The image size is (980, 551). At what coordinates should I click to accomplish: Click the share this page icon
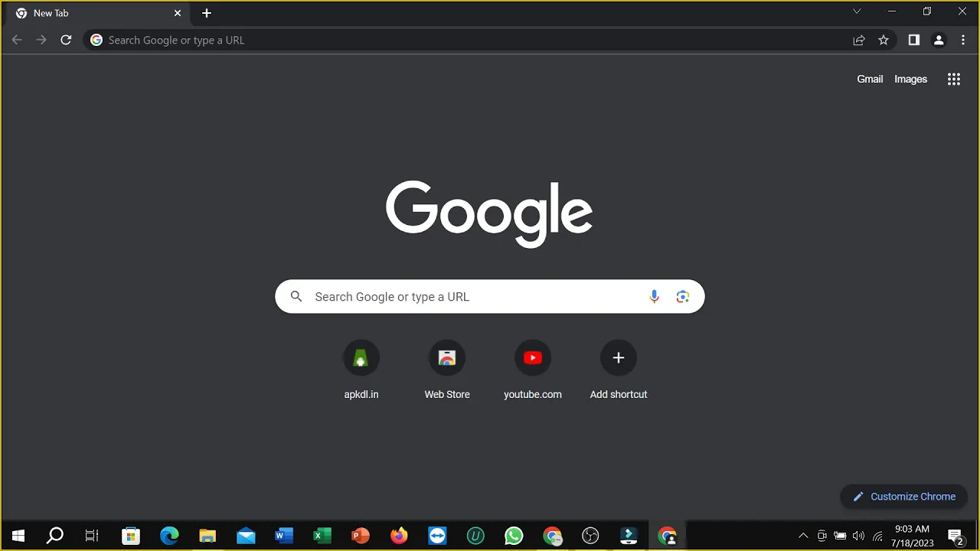(859, 40)
